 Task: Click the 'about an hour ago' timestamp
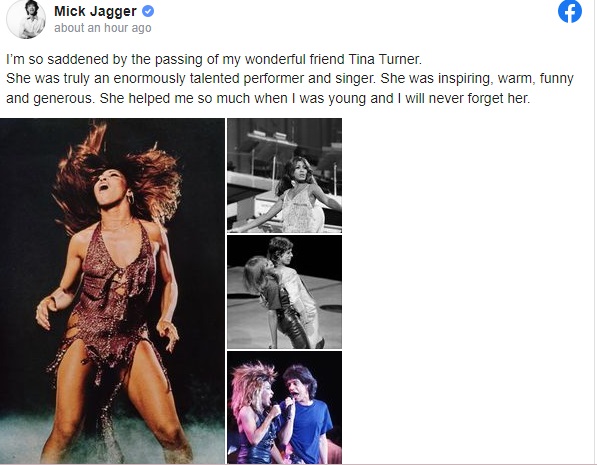[103, 28]
